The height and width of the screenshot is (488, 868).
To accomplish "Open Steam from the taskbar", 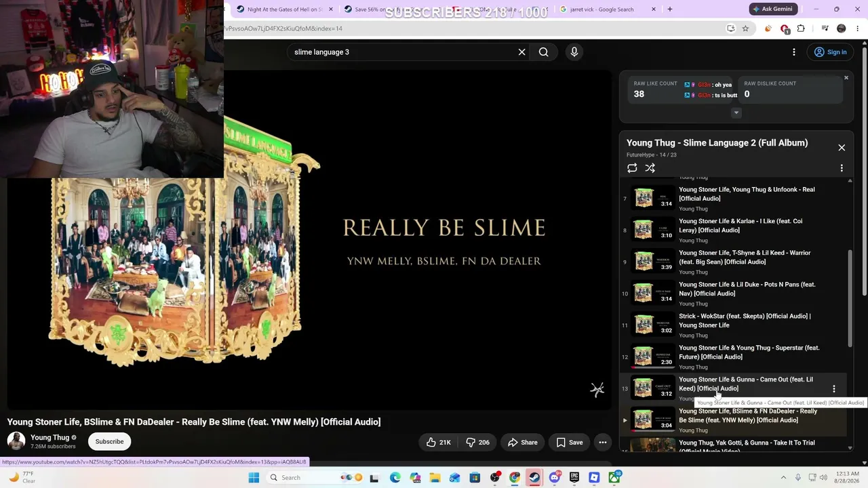I will tap(534, 478).
